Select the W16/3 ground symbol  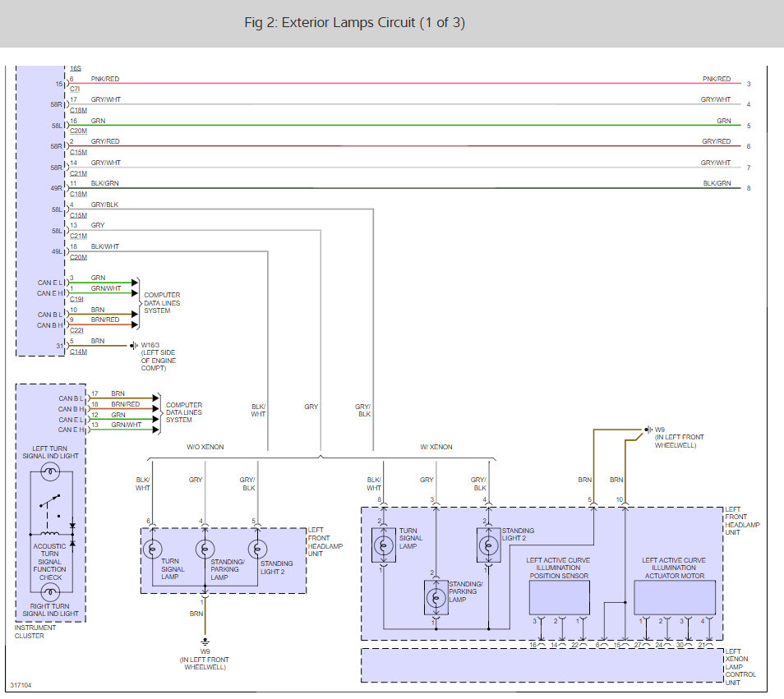(x=133, y=346)
